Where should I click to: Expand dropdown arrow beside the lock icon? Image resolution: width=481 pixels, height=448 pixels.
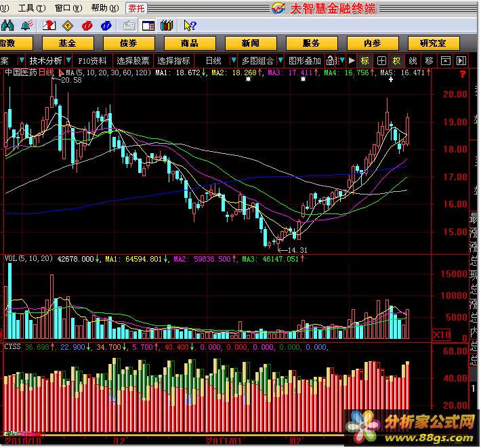click(341, 60)
